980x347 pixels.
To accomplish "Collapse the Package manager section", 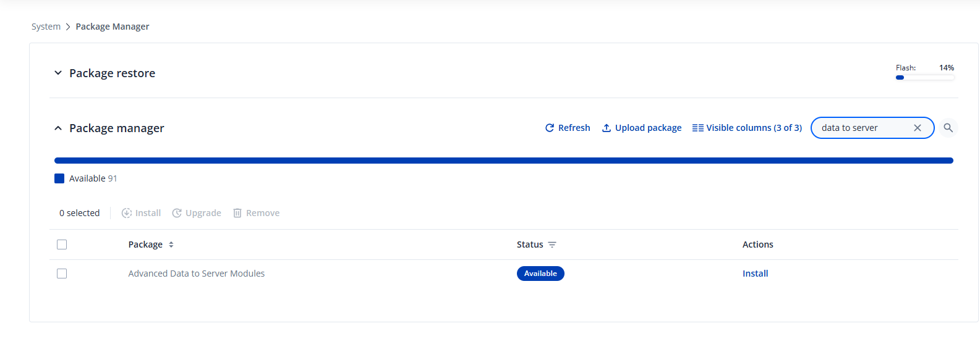I will tap(58, 128).
